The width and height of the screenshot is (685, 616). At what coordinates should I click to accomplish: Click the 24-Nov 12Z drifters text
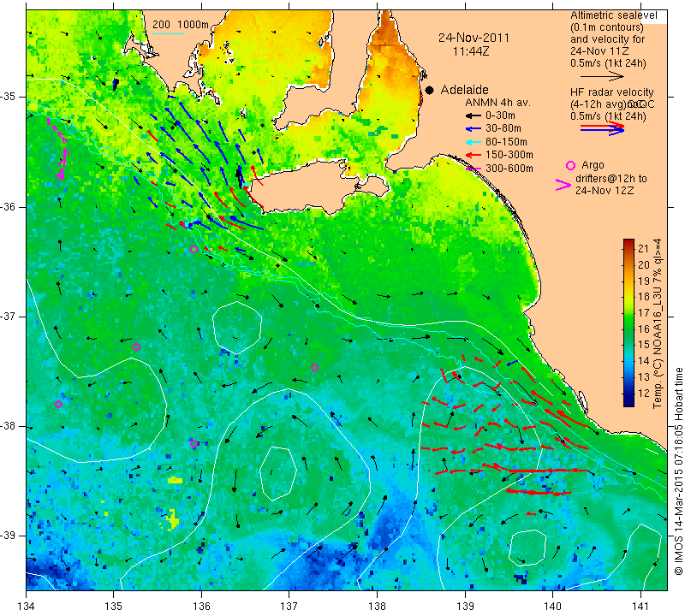(x=605, y=190)
